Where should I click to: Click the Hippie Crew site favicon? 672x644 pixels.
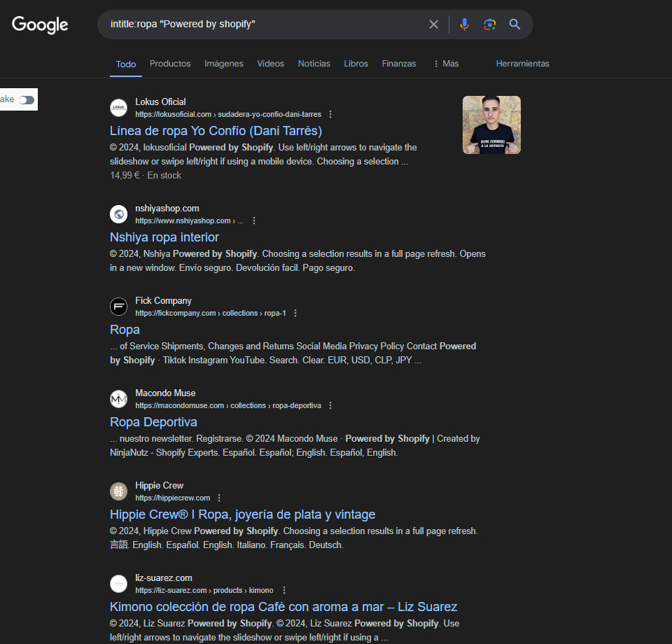point(118,491)
